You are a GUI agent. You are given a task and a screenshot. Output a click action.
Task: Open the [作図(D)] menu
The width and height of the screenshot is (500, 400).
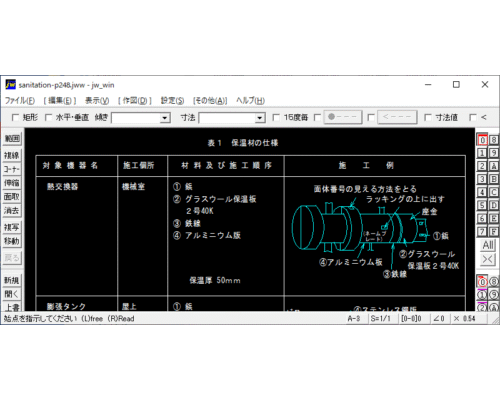135,101
